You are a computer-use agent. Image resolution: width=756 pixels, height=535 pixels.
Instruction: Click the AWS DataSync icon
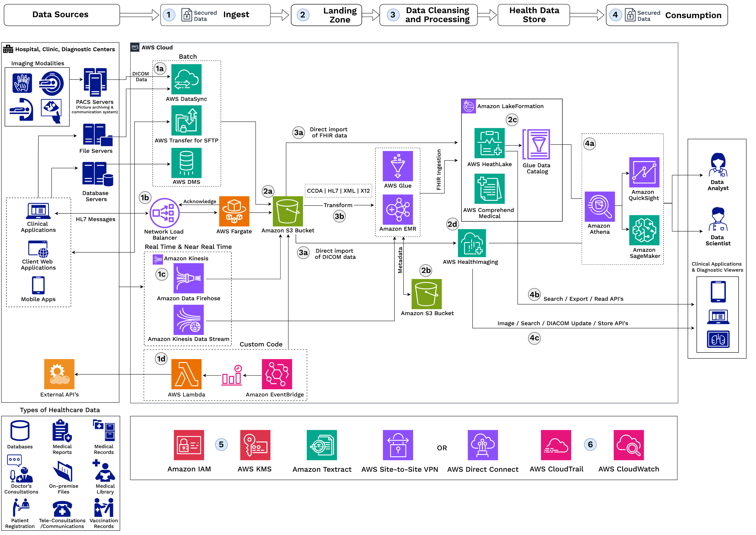pyautogui.click(x=186, y=79)
